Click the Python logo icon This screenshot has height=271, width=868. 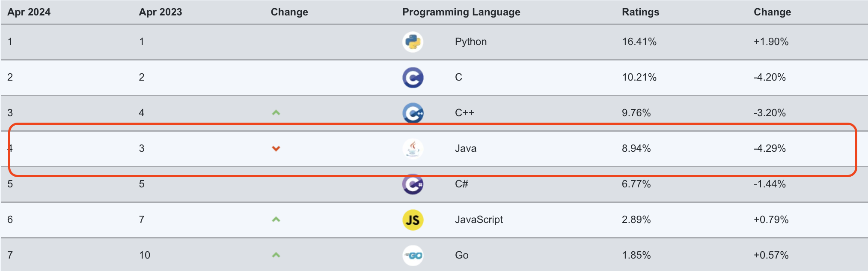(413, 42)
